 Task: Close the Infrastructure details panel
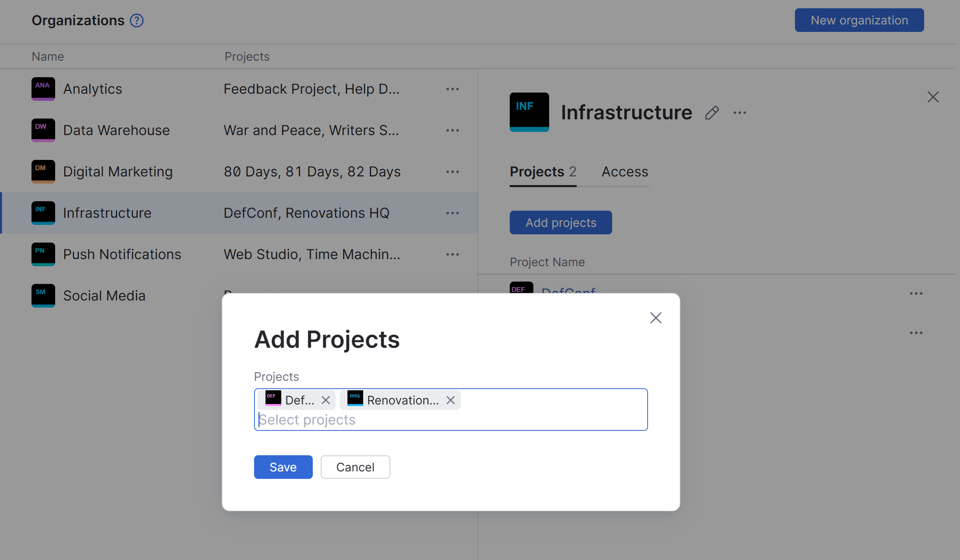(x=933, y=97)
